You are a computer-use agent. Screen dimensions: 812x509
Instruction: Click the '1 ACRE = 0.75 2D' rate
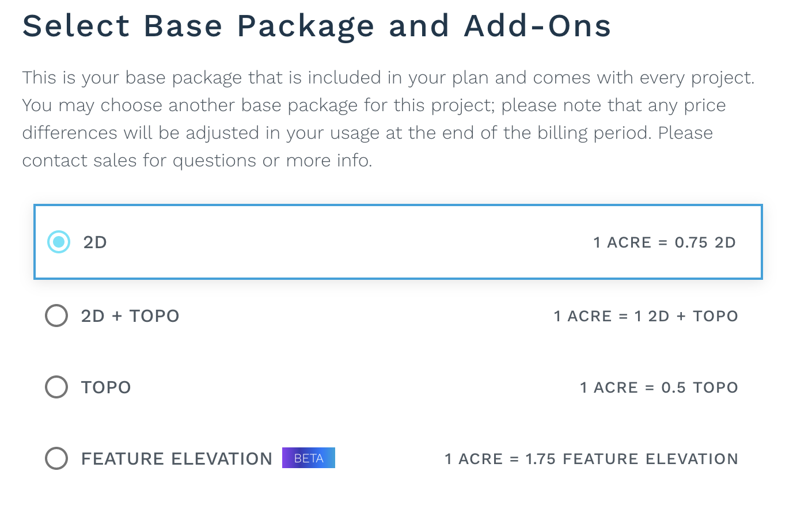665,242
